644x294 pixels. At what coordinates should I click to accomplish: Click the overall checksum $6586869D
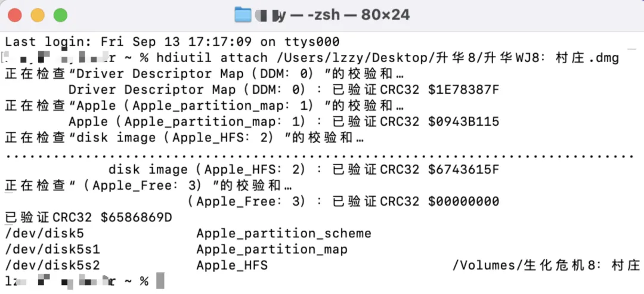pyautogui.click(x=136, y=218)
